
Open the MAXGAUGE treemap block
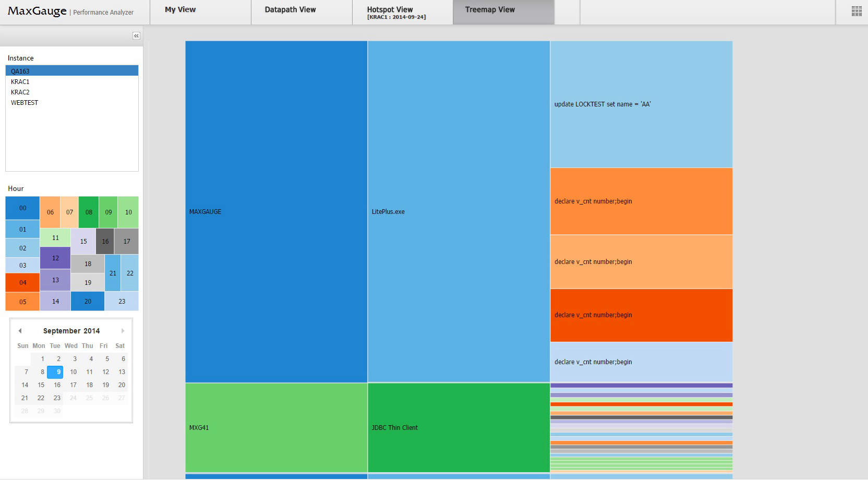(x=276, y=212)
